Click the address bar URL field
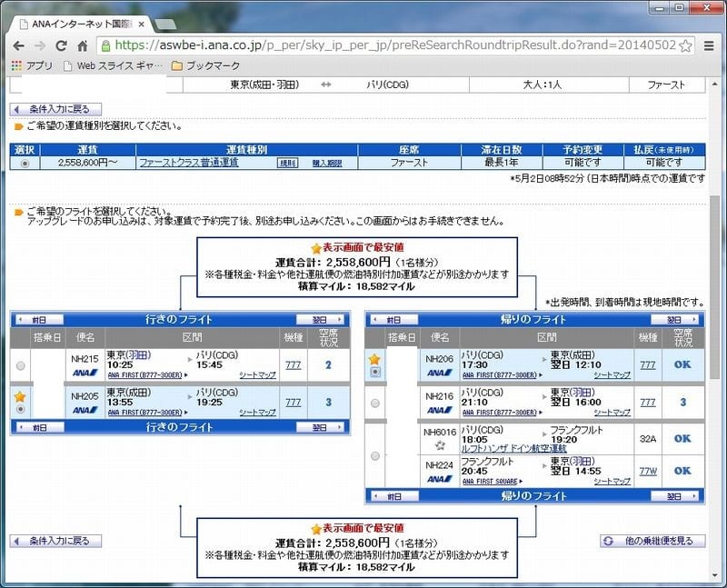The height and width of the screenshot is (588, 727). point(395,45)
